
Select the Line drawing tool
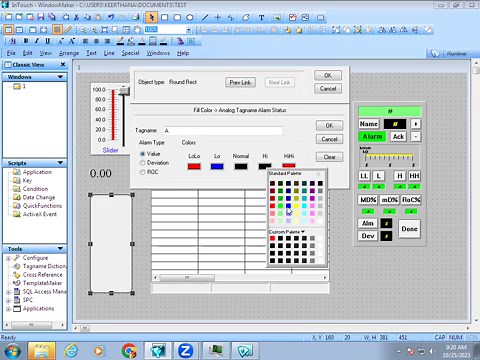click(x=205, y=17)
